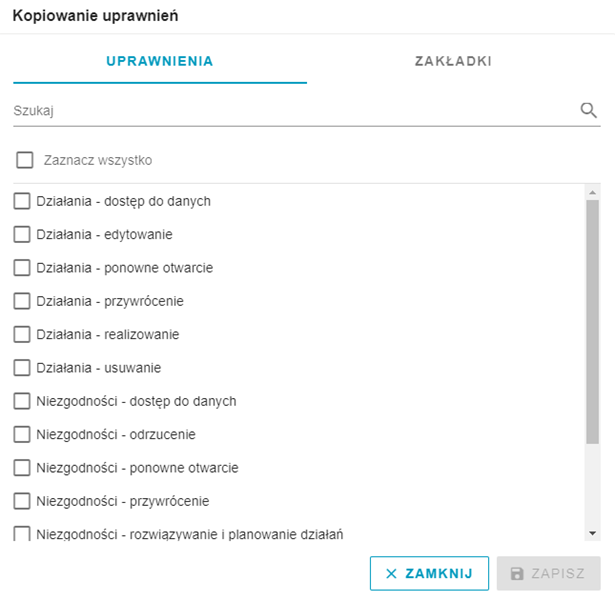
Task: Check Niezgodności - ponowne otwarcie
Action: 22,467
